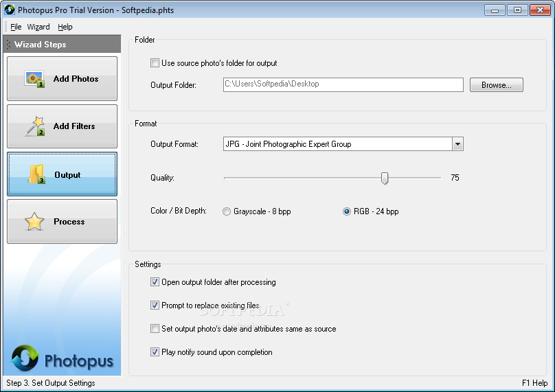Minimize the Photopus window

495,10
